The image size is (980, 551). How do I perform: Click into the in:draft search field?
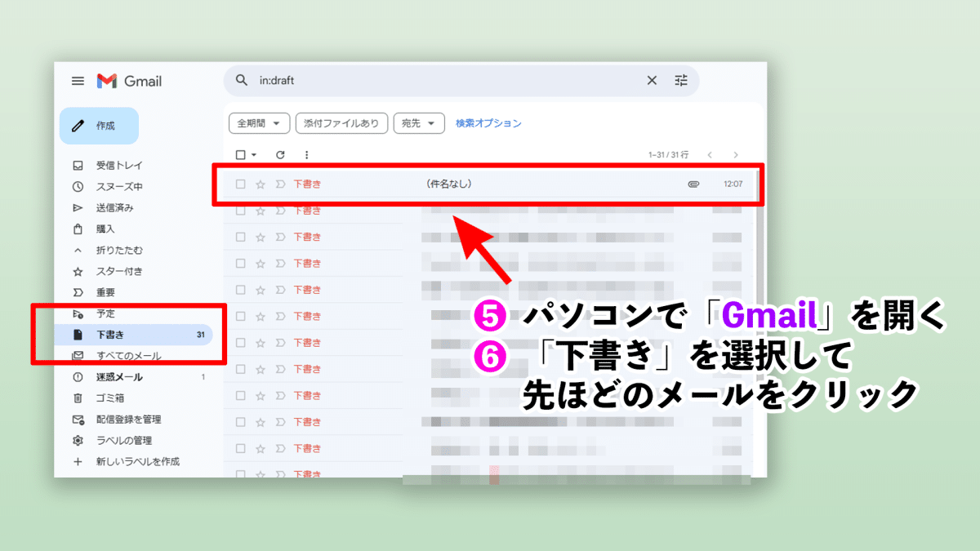(441, 81)
